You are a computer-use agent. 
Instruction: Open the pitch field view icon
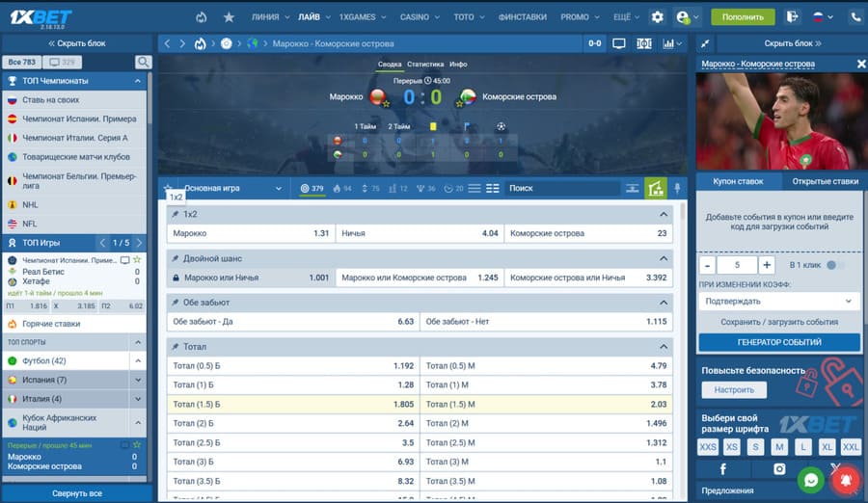point(644,43)
